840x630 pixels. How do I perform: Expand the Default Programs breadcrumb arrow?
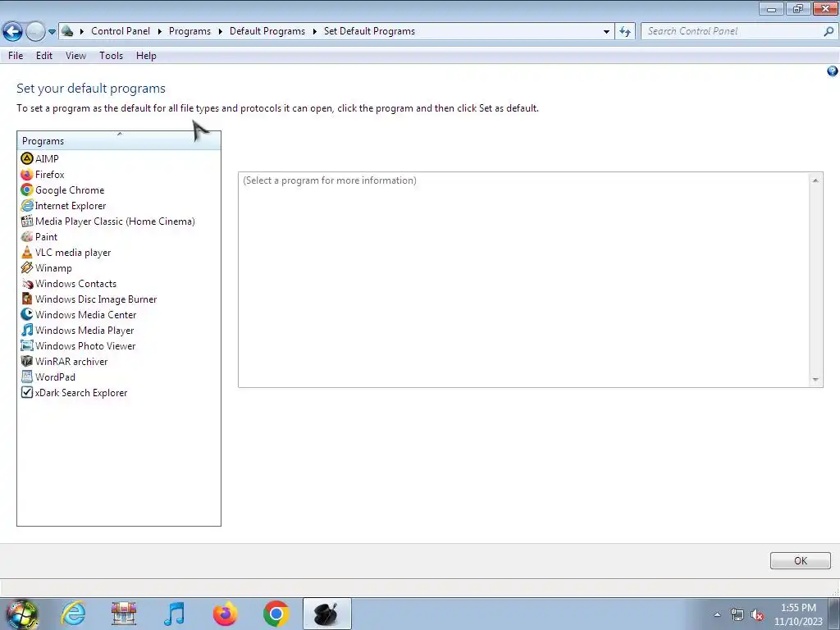point(314,31)
